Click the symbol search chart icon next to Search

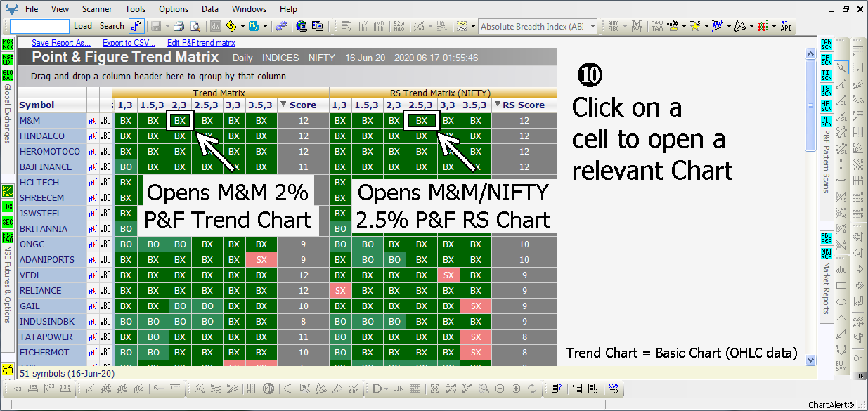click(136, 26)
